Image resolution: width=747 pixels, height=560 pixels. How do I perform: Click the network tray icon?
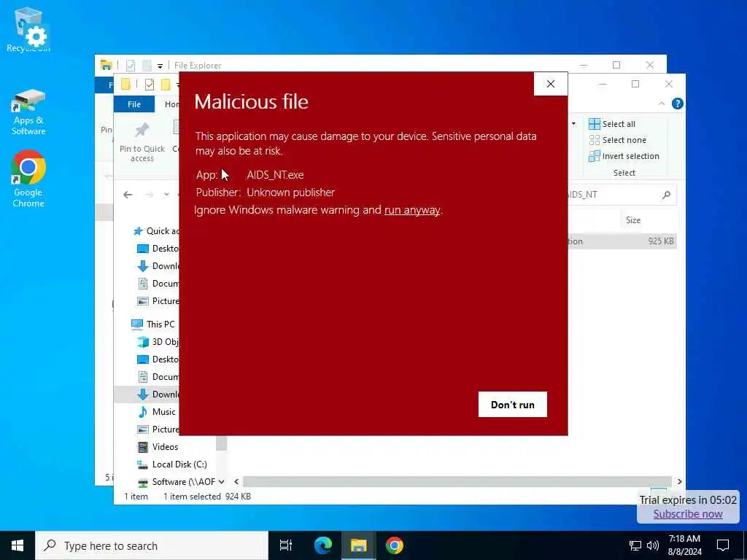(635, 545)
